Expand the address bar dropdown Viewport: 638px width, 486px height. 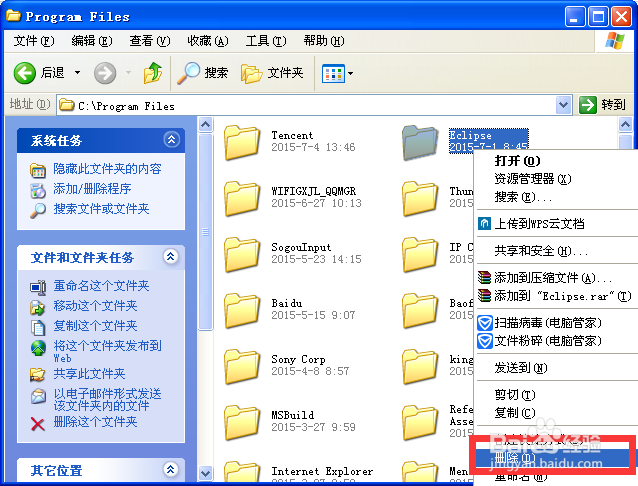(x=564, y=105)
